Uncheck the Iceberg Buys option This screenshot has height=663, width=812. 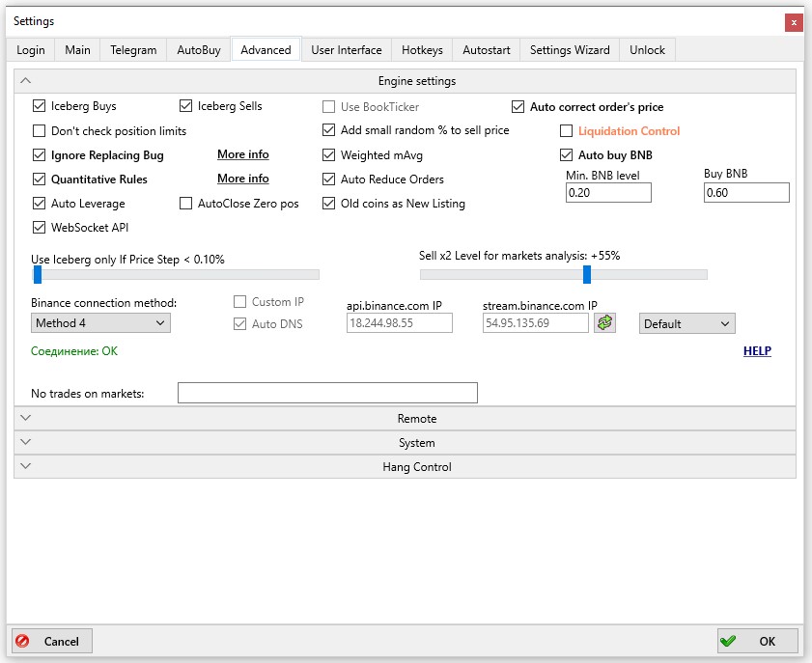[40, 107]
